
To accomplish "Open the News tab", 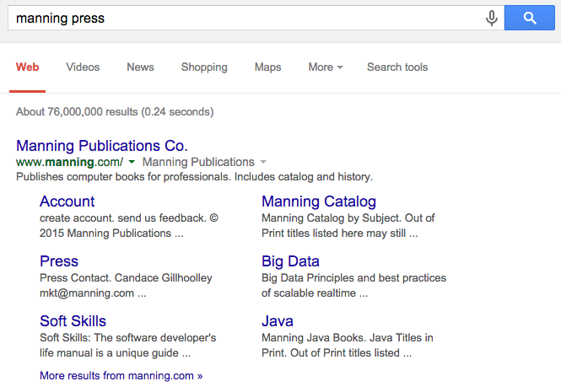I will point(140,67).
